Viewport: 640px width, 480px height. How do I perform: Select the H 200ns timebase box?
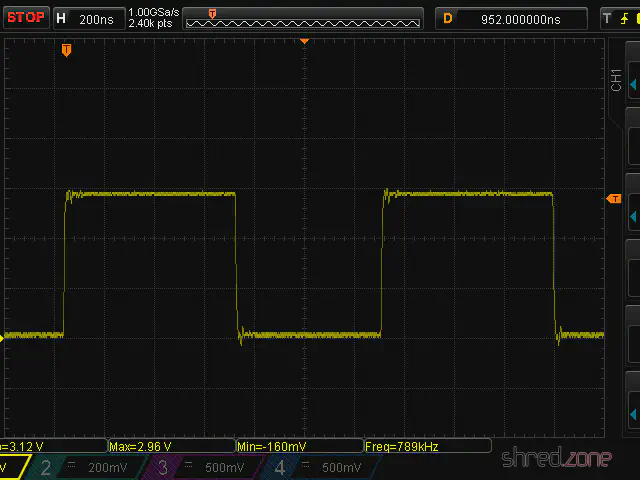(x=85, y=18)
